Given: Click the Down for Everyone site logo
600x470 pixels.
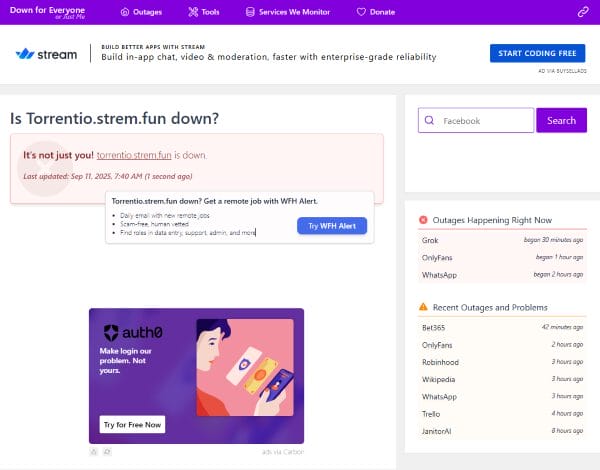Looking at the screenshot, I should [47, 12].
